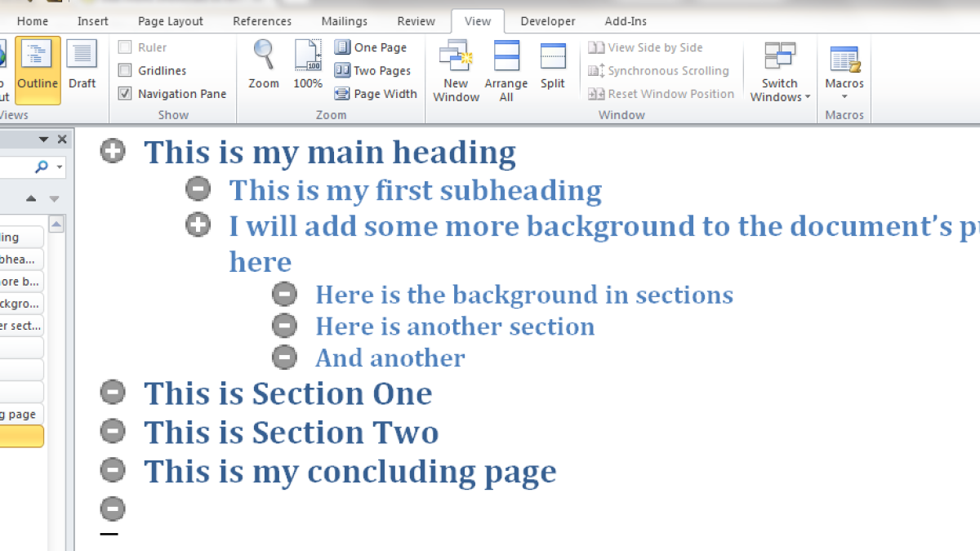The height and width of the screenshot is (551, 980).
Task: Enable the Ruler checkbox
Action: click(125, 47)
